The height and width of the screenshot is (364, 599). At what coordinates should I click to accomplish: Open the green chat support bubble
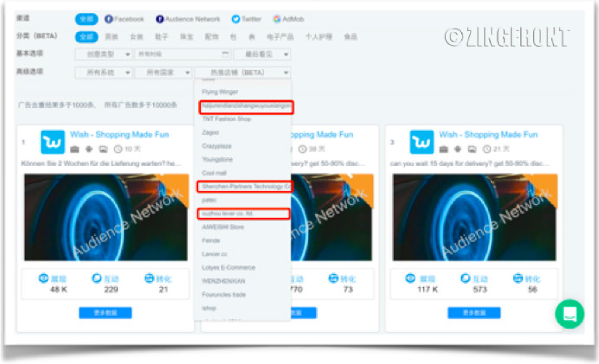(x=569, y=313)
